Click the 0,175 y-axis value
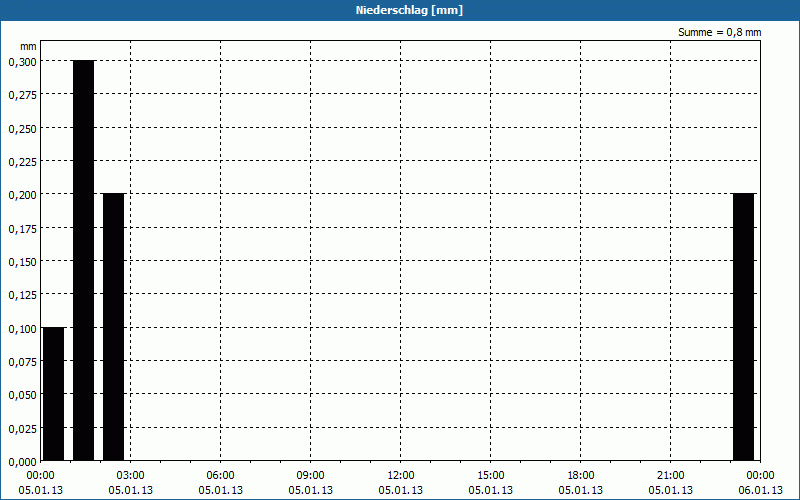Viewport: 800px width, 500px height. pyautogui.click(x=23, y=229)
